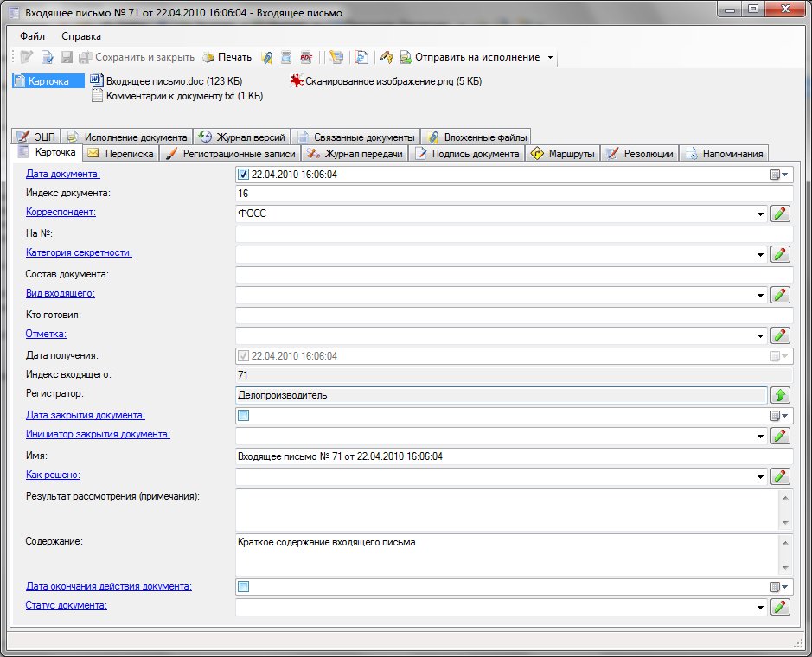Viewport: 812px width, 657px height.
Task: Click edit pencil icon for Статус документа
Action: click(781, 607)
